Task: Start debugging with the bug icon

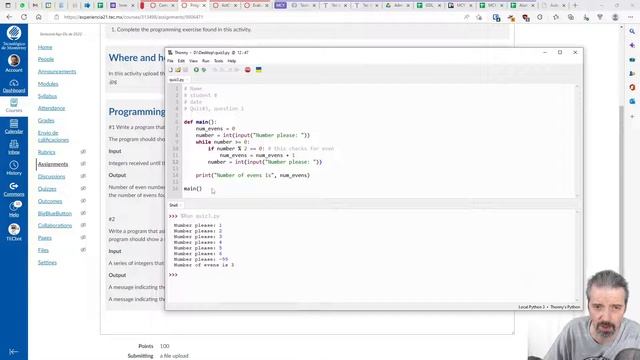Action: point(204,70)
